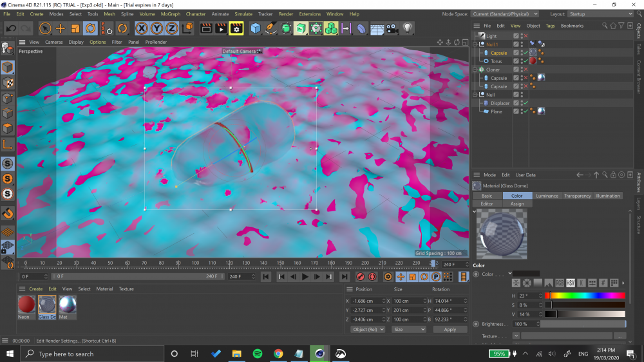644x362 pixels.
Task: Switch to Polygons mode
Action: (x=7, y=128)
